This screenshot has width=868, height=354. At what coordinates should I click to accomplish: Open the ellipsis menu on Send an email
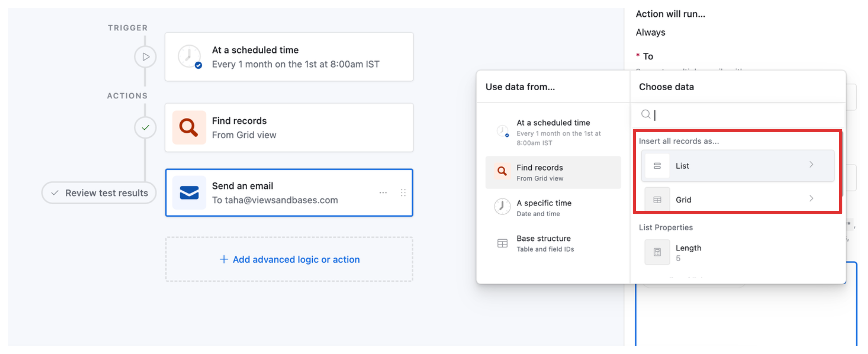pyautogui.click(x=383, y=192)
